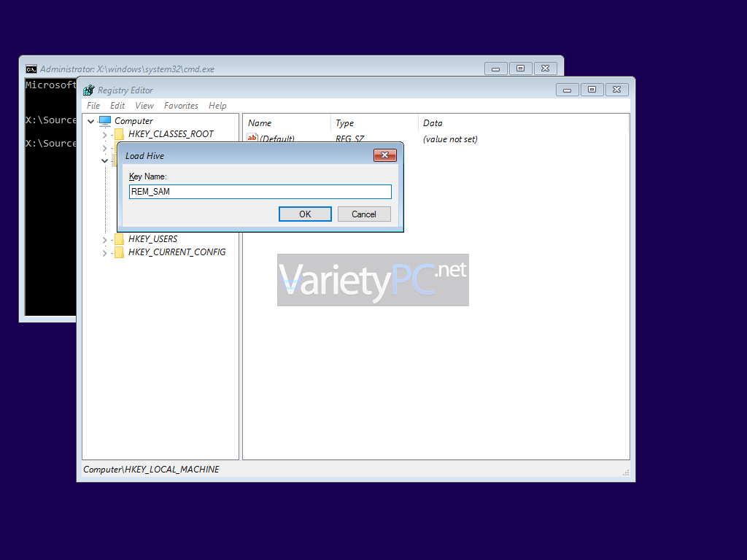Click the Load Hive dialog title text
Screen dimensions: 747x560
tap(145, 156)
